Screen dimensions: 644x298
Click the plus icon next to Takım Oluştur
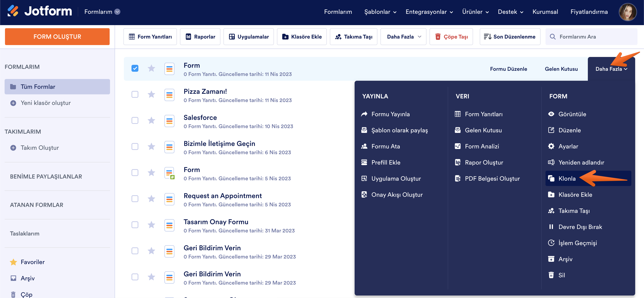coord(13,148)
